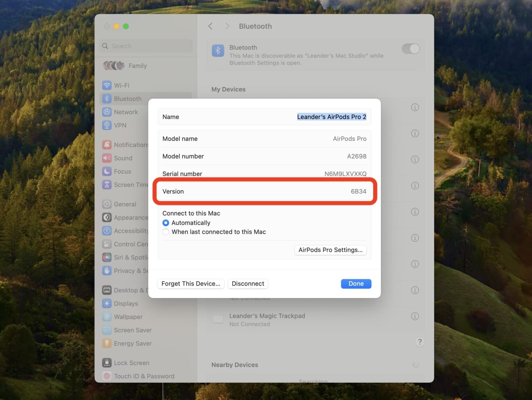Click the back navigation arrow
Image resolution: width=532 pixels, height=400 pixels.
210,26
